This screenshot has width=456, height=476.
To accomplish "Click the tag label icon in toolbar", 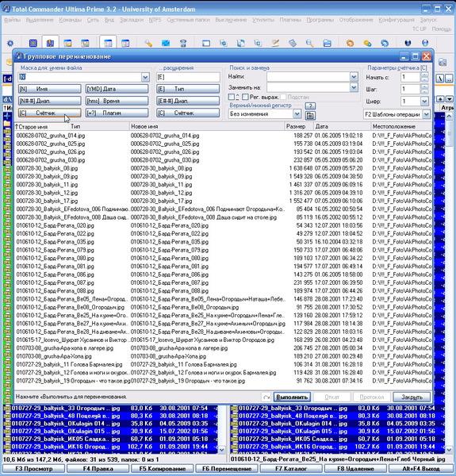I will (293, 43).
